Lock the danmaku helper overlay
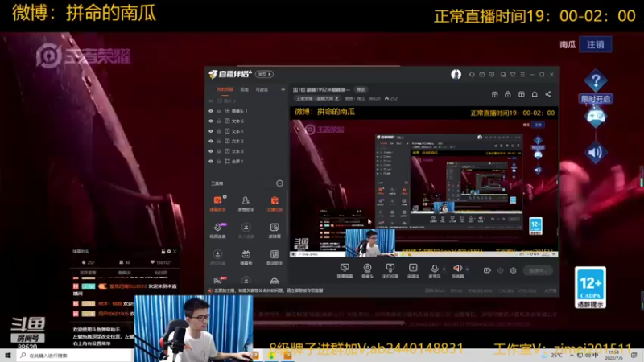644x362 pixels. pyautogui.click(x=163, y=251)
